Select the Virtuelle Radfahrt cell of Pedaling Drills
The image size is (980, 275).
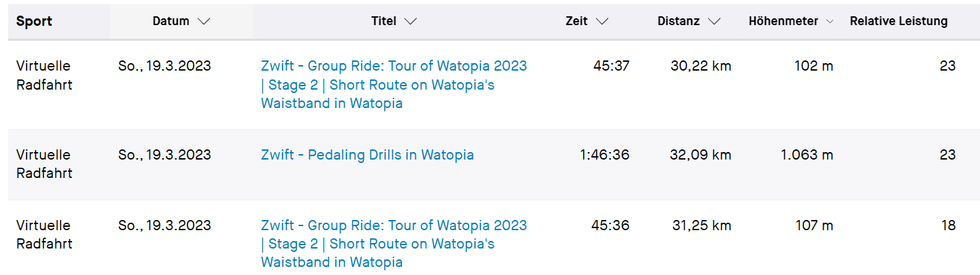pyautogui.click(x=43, y=164)
